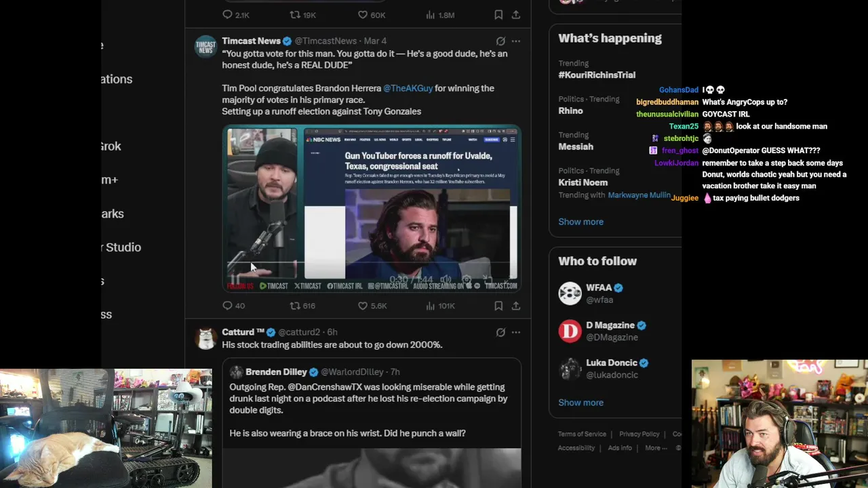Open the NBC News video thumbnail
868x488 pixels.
coord(372,209)
